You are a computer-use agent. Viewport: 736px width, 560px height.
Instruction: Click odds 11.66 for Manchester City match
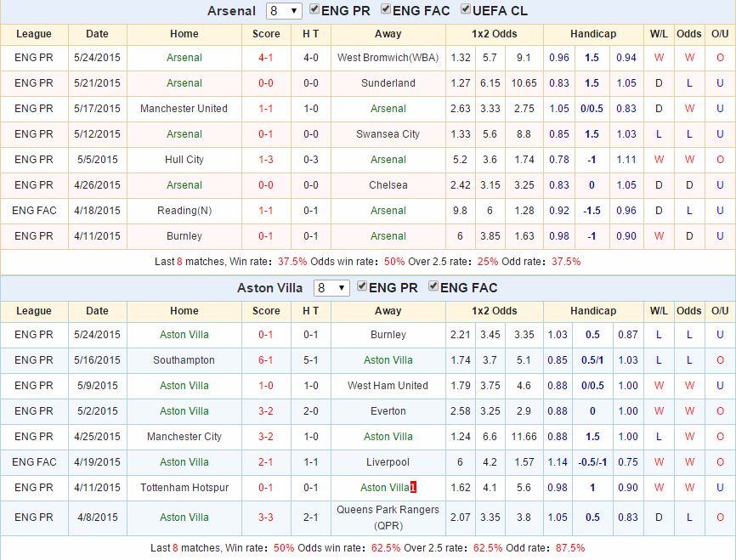(524, 437)
